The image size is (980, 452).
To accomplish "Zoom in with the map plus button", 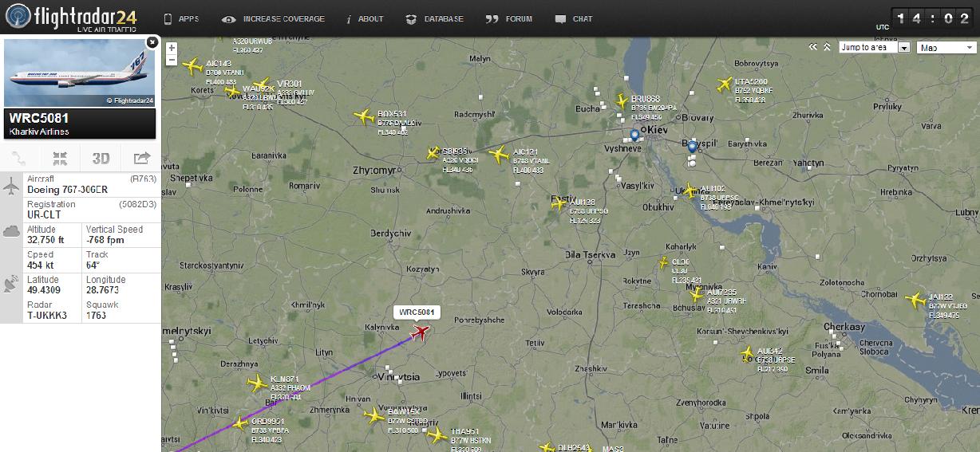I will [x=172, y=48].
